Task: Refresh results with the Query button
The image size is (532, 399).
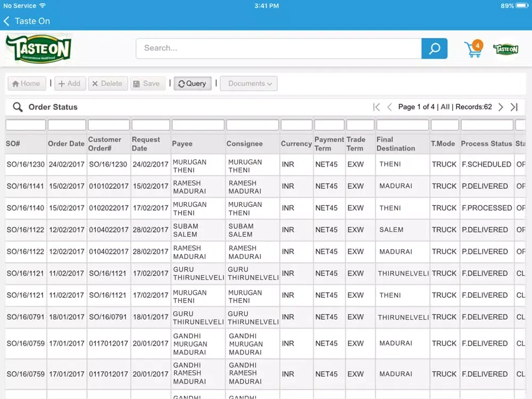Action: (x=193, y=84)
